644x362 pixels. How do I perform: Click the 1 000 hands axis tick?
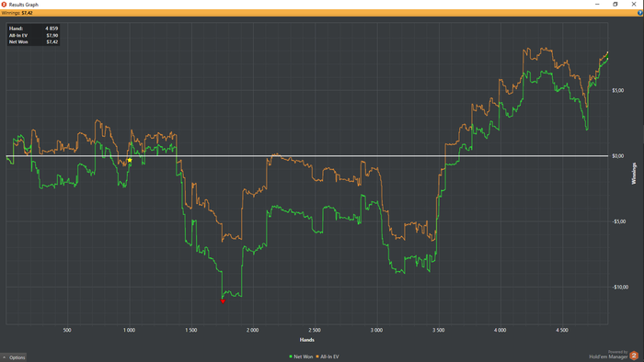tap(129, 330)
